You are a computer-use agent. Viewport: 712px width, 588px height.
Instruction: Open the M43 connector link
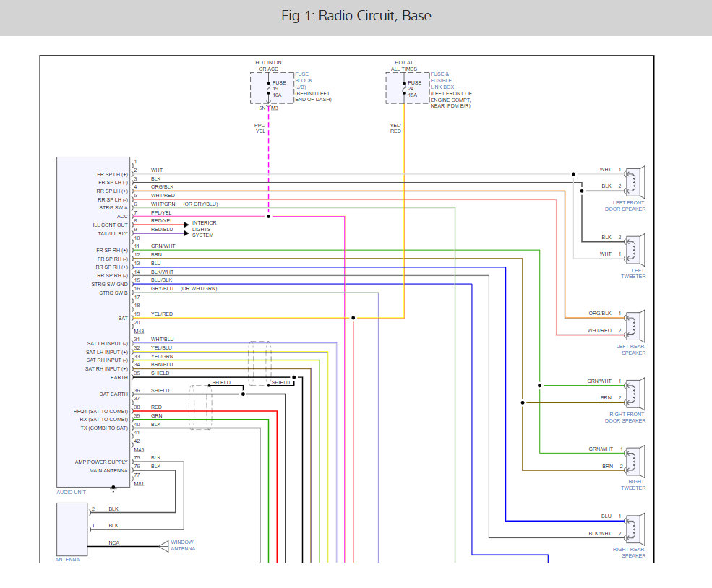(139, 330)
